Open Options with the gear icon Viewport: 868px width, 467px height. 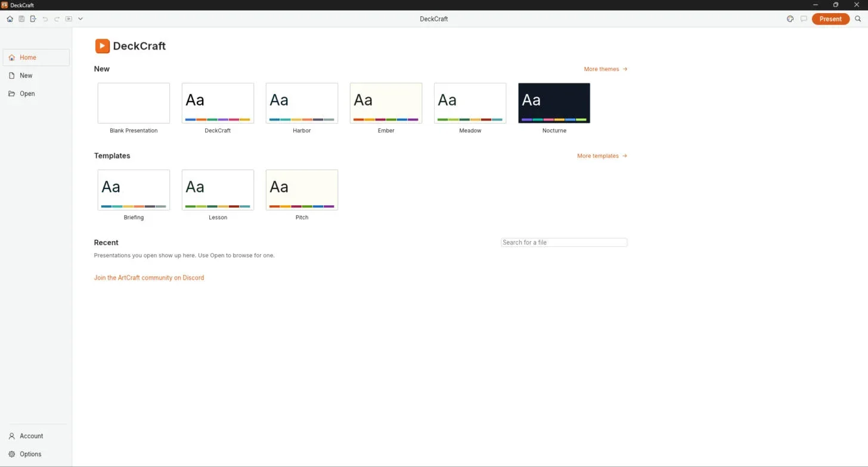(x=36, y=454)
